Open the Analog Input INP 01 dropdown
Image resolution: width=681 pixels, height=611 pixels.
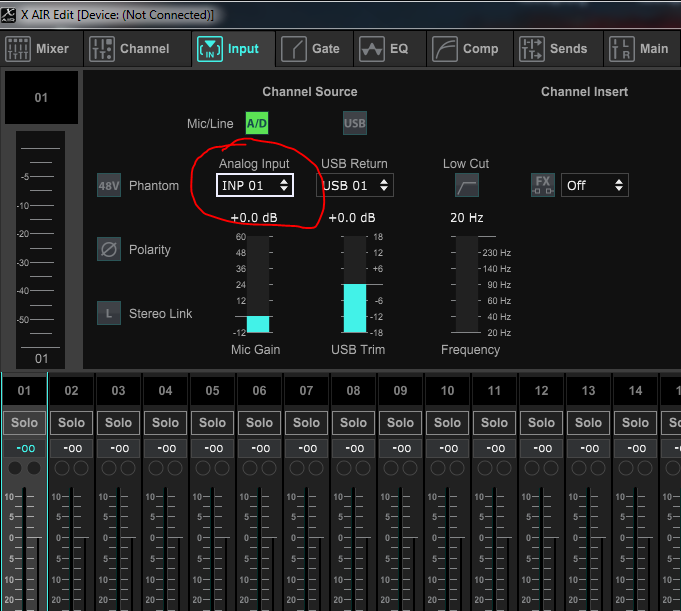coord(255,185)
